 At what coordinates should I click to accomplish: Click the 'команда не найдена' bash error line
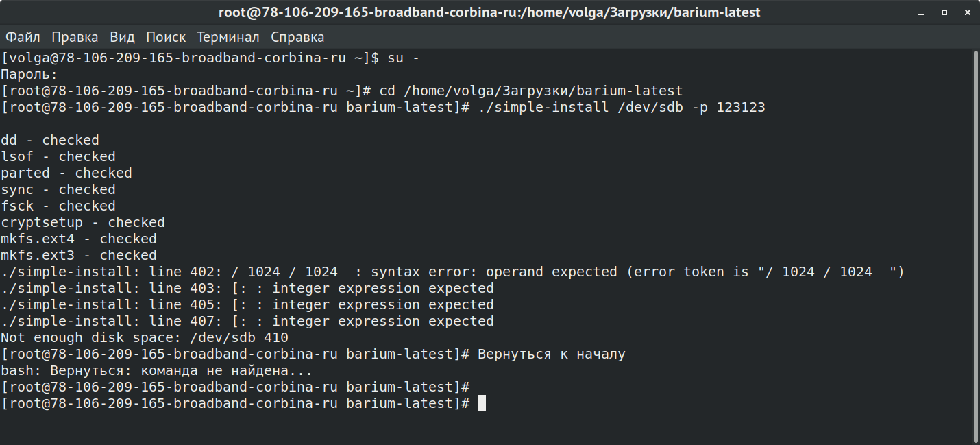click(x=156, y=371)
